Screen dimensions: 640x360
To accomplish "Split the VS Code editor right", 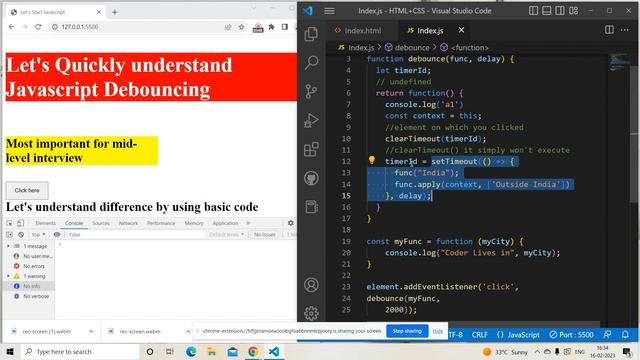I will tap(609, 30).
